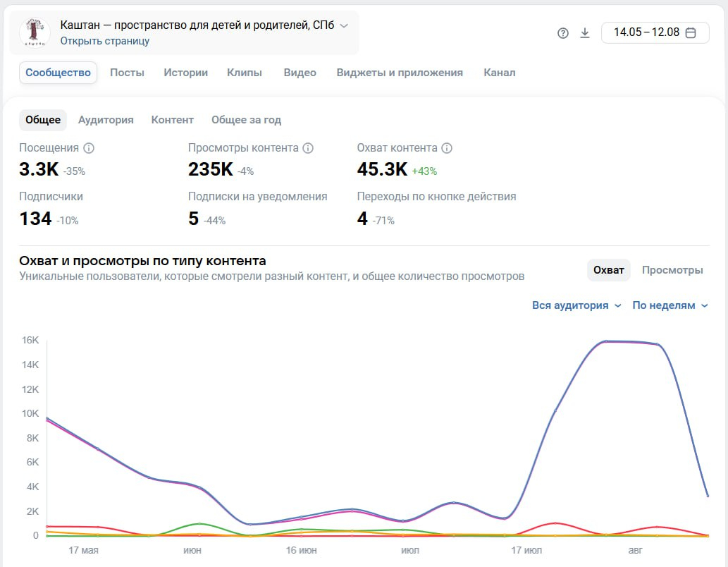Click the Каштан community logo avatar
The width and height of the screenshot is (728, 567).
click(35, 32)
